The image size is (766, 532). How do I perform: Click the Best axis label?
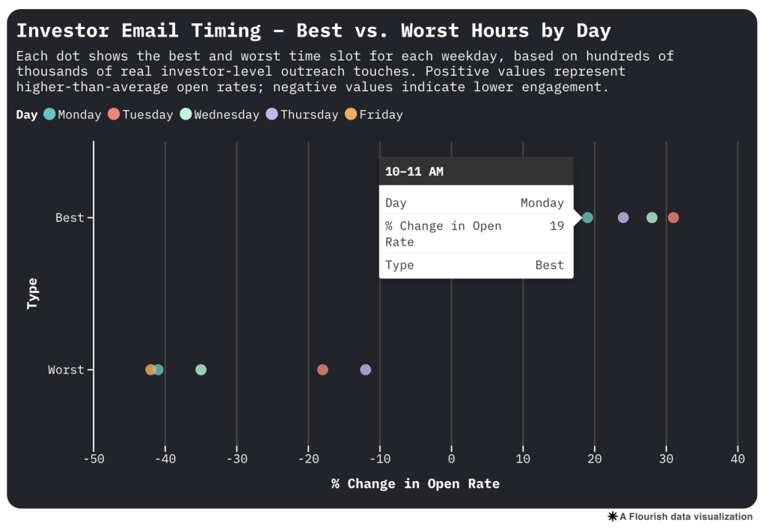point(70,218)
